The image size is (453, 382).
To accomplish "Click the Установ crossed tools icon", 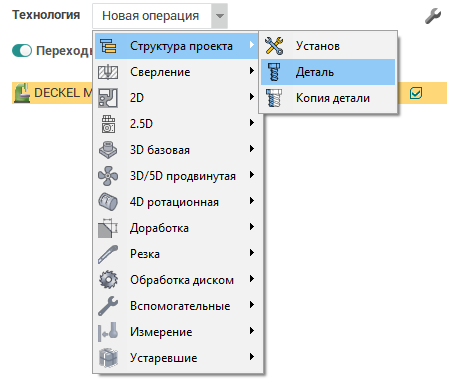I will coord(274,46).
